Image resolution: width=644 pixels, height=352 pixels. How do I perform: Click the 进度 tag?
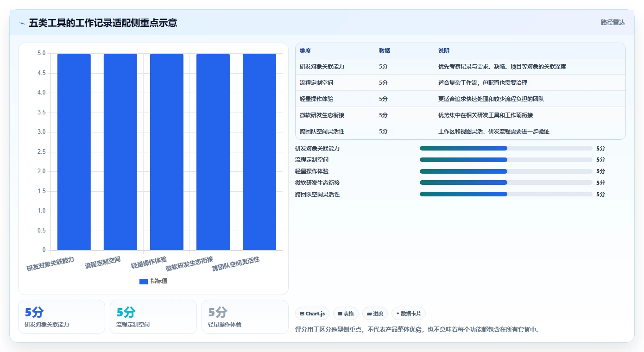[375, 314]
